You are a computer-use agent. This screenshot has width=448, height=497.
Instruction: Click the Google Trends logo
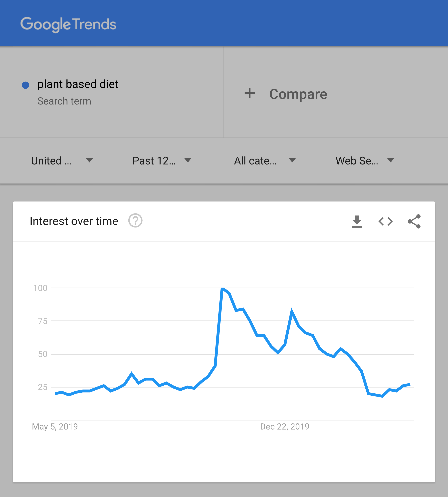tap(68, 24)
